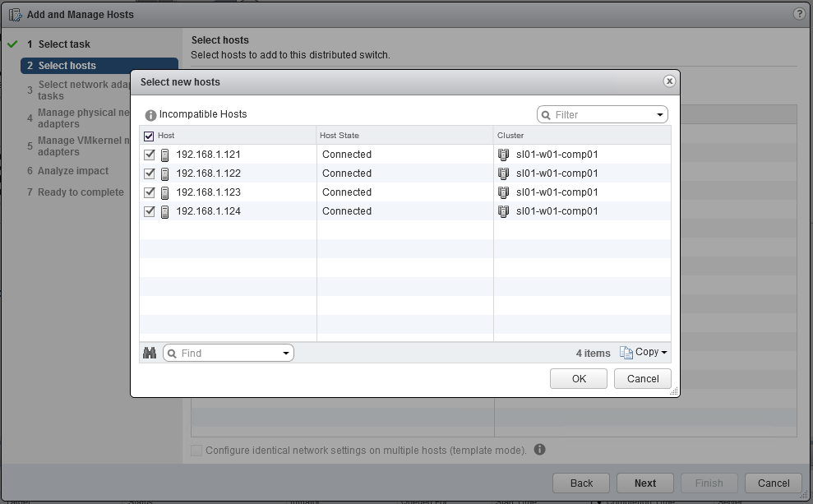Click the wizard Next button
The image size is (813, 504).
645,483
